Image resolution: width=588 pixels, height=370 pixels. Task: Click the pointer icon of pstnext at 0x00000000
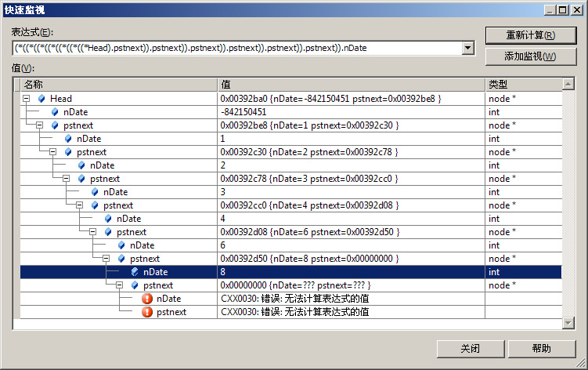134,285
